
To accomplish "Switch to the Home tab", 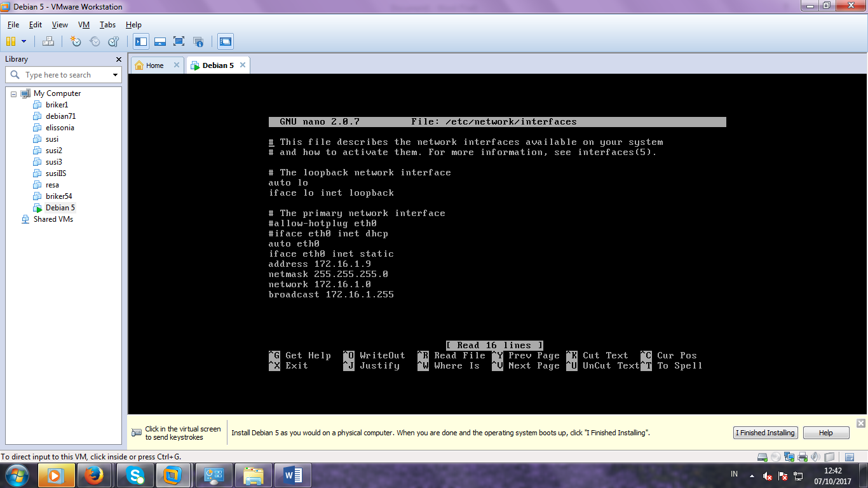I will coord(154,64).
